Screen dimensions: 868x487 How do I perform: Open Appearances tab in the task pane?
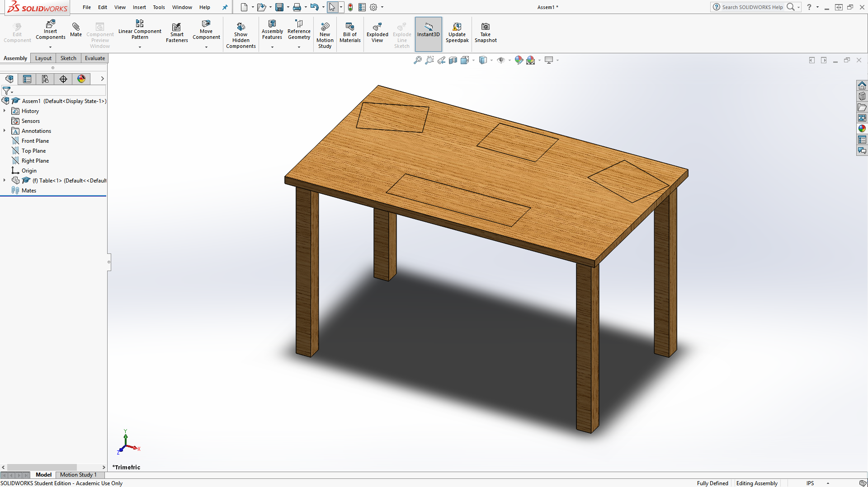pyautogui.click(x=862, y=129)
